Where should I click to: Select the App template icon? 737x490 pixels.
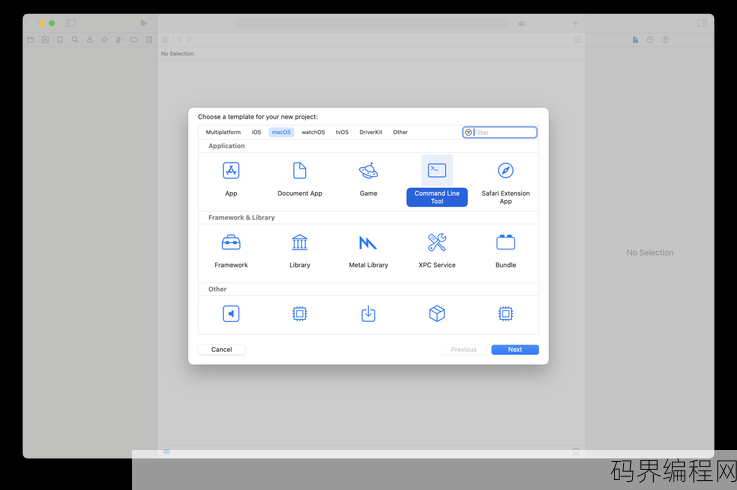tap(231, 171)
